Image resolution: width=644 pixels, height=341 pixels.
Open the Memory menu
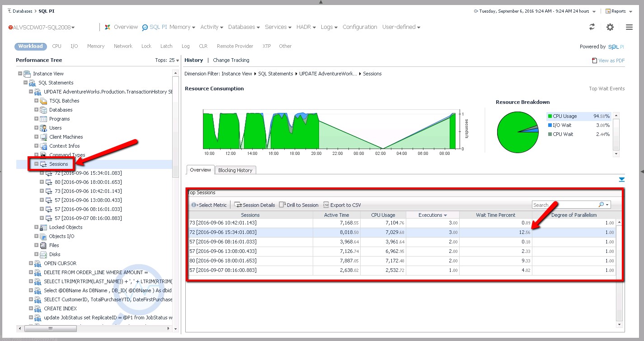pyautogui.click(x=182, y=27)
